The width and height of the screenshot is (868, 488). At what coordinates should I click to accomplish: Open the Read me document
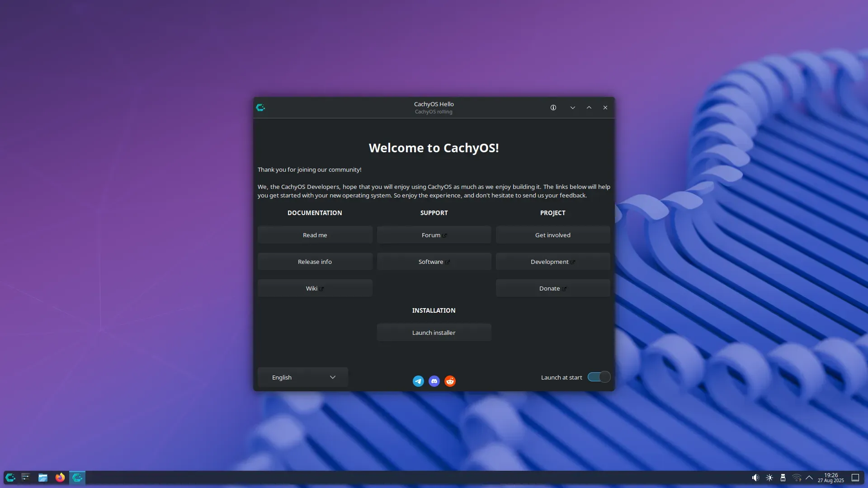315,235
